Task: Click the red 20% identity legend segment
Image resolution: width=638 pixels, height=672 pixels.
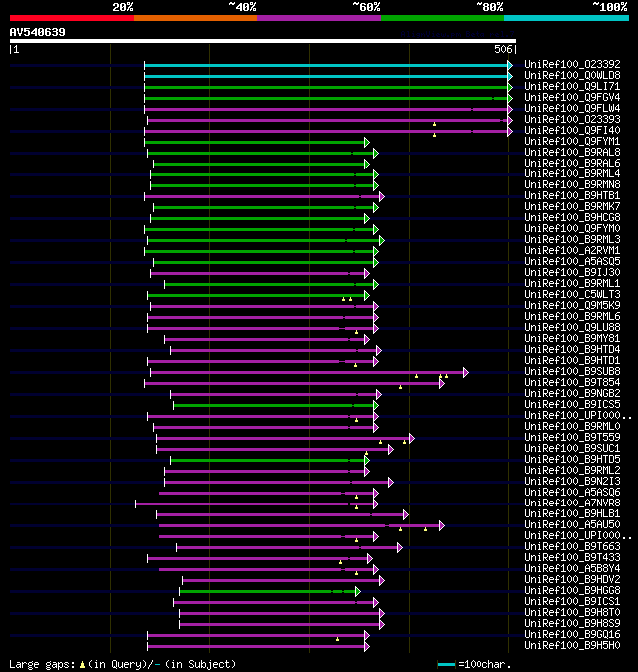Action: click(72, 18)
